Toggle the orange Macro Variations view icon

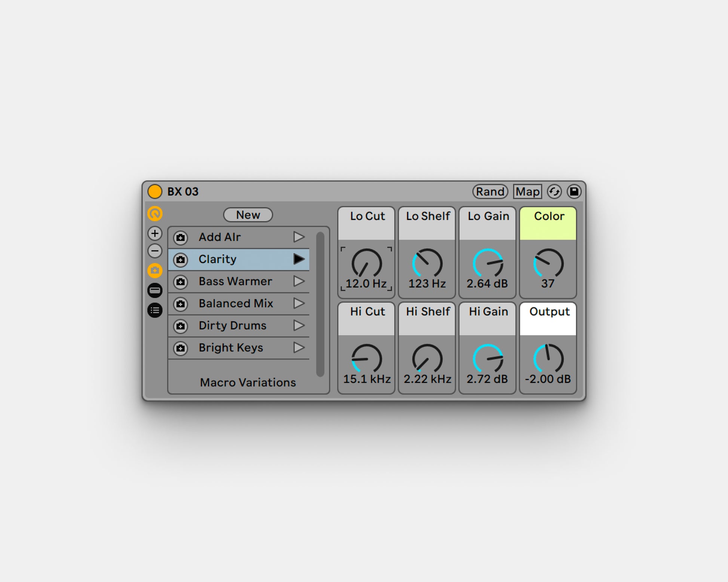pyautogui.click(x=155, y=270)
